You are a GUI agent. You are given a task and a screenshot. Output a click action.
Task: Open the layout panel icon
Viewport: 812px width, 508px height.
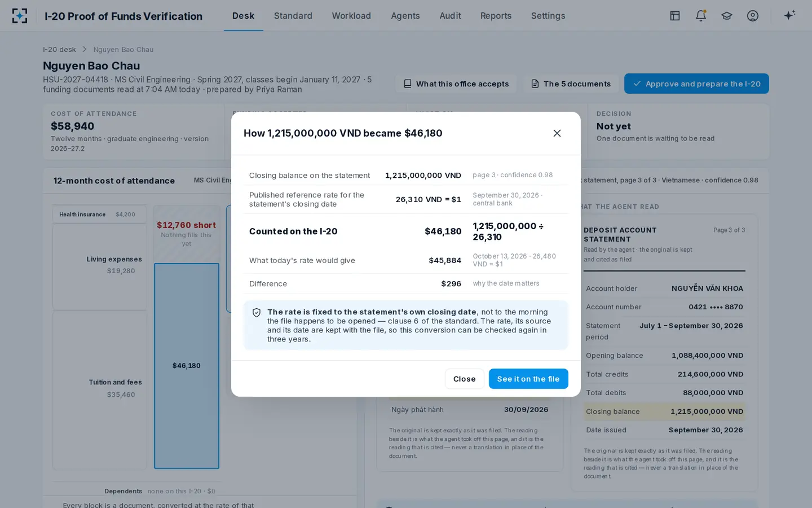(x=674, y=16)
